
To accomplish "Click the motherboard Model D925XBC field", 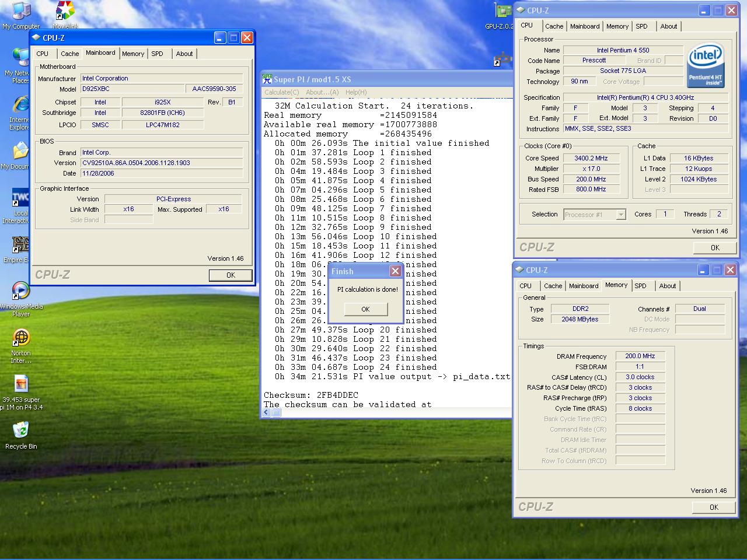I will point(132,89).
